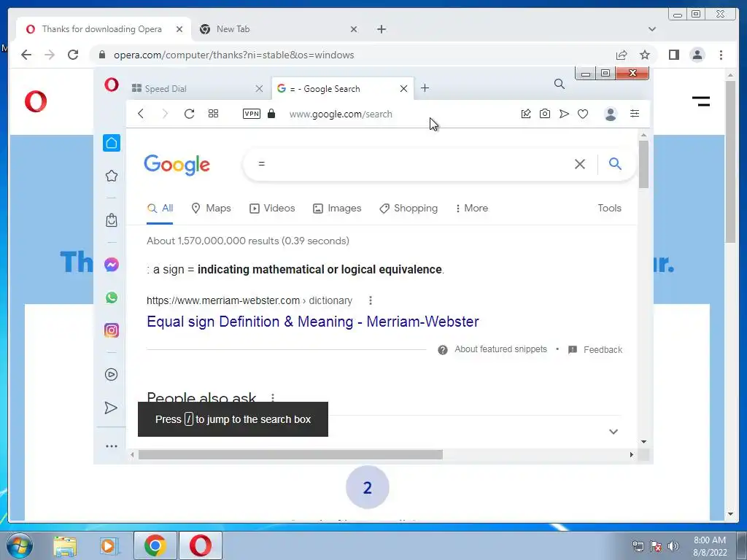
Task: Open Opera sidebar Home icon
Action: pyautogui.click(x=112, y=143)
